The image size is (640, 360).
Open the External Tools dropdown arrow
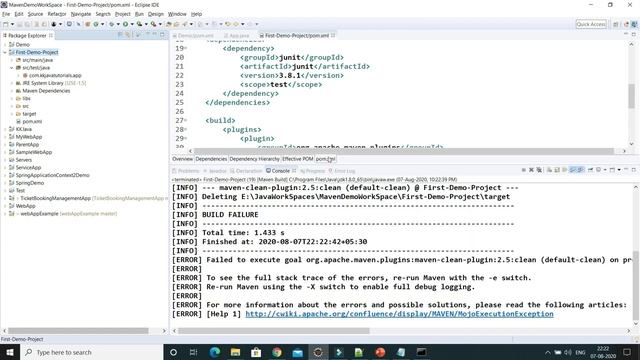point(160,24)
